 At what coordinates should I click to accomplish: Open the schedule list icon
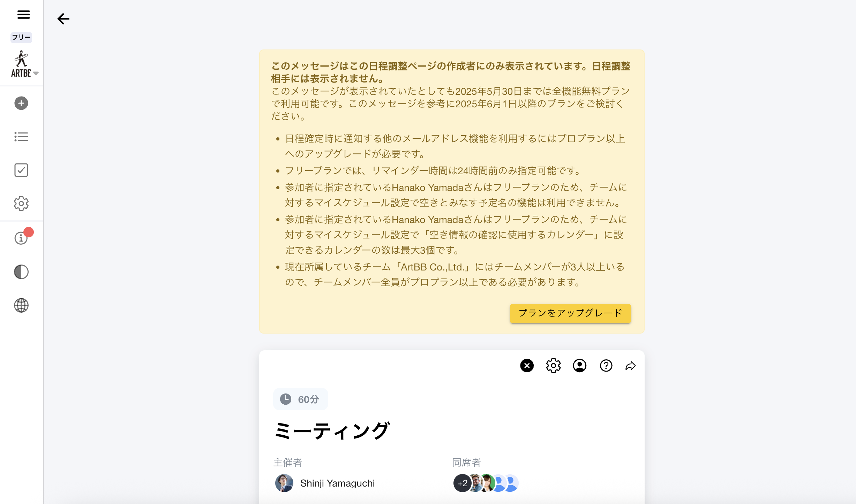pyautogui.click(x=21, y=137)
